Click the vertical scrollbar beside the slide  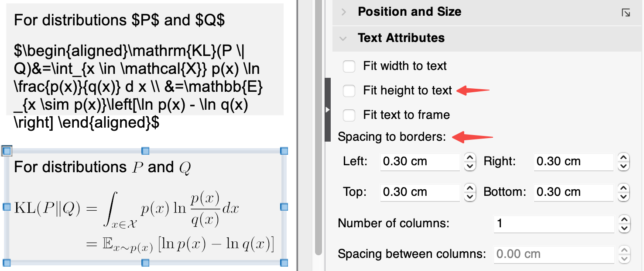[x=318, y=131]
